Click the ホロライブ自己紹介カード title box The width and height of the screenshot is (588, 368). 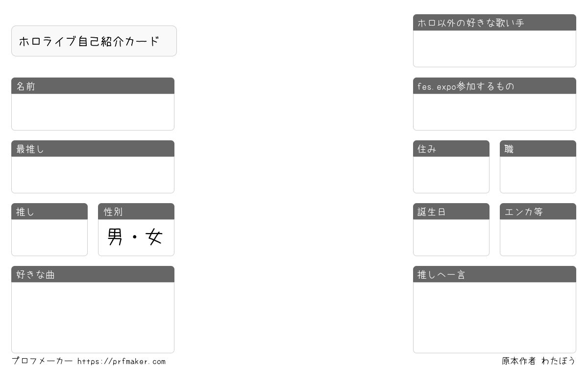tap(94, 41)
